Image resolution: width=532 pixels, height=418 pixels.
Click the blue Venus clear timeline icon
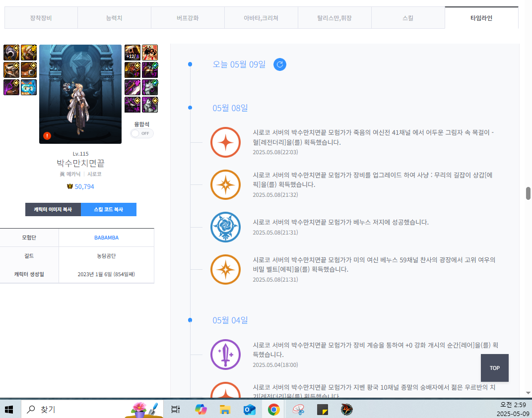pos(225,227)
